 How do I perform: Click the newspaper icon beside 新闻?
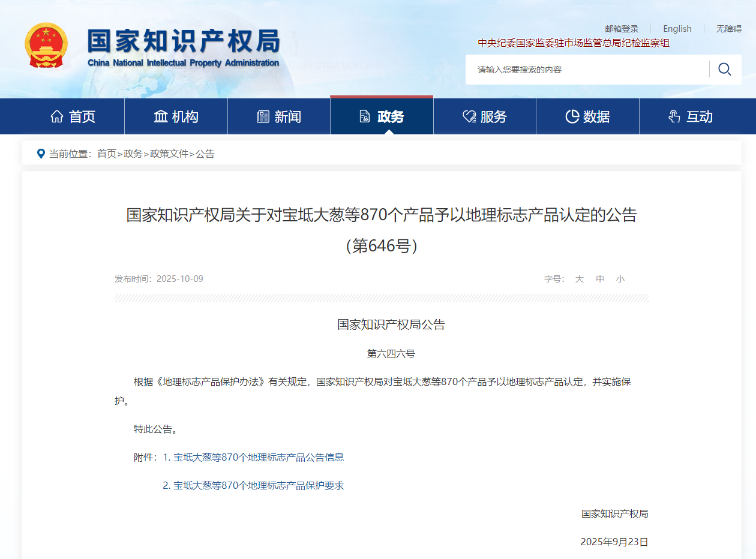tap(263, 116)
